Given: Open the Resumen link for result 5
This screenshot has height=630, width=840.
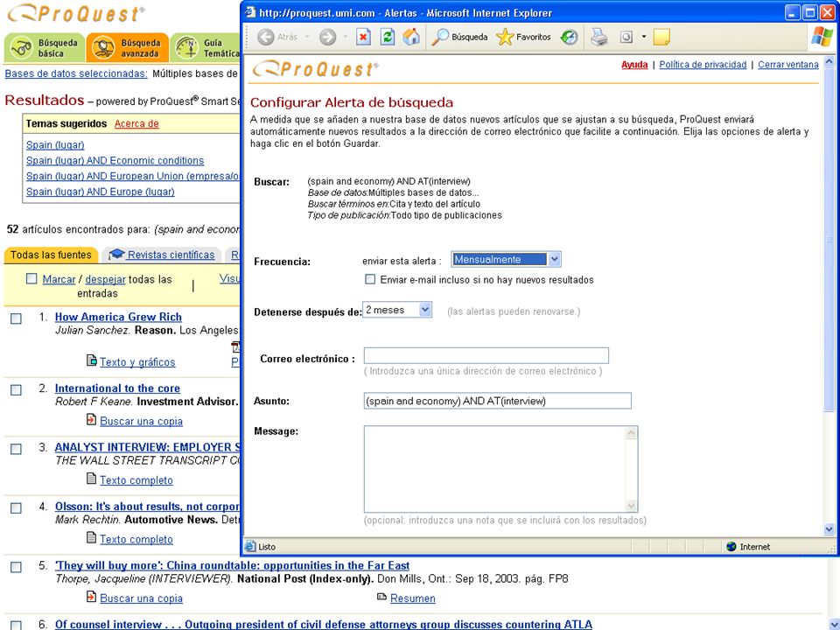Looking at the screenshot, I should [x=412, y=598].
